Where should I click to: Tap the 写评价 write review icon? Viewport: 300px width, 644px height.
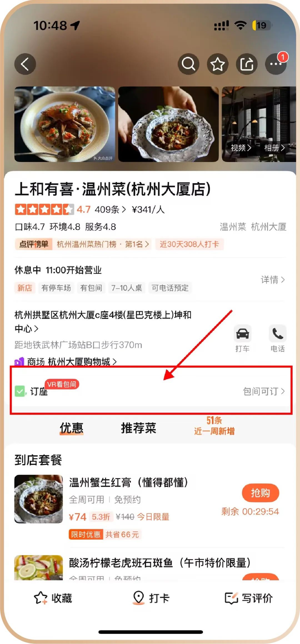[x=232, y=598]
